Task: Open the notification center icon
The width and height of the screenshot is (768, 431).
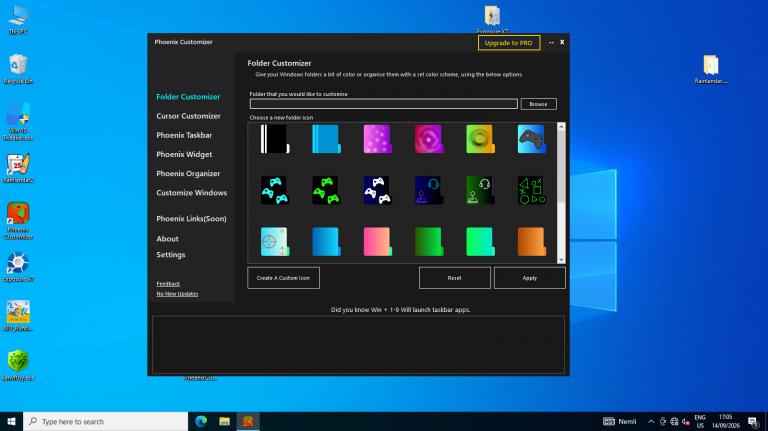Action: click(x=753, y=422)
